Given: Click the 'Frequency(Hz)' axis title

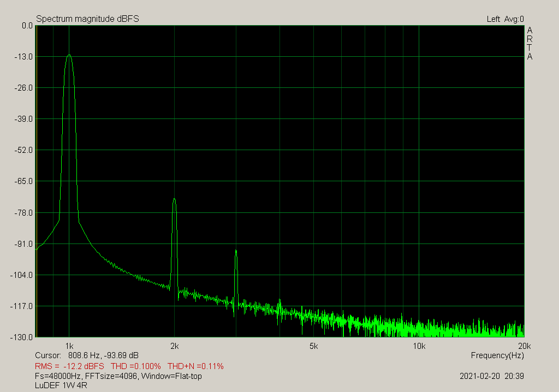Looking at the screenshot, I should point(497,355).
